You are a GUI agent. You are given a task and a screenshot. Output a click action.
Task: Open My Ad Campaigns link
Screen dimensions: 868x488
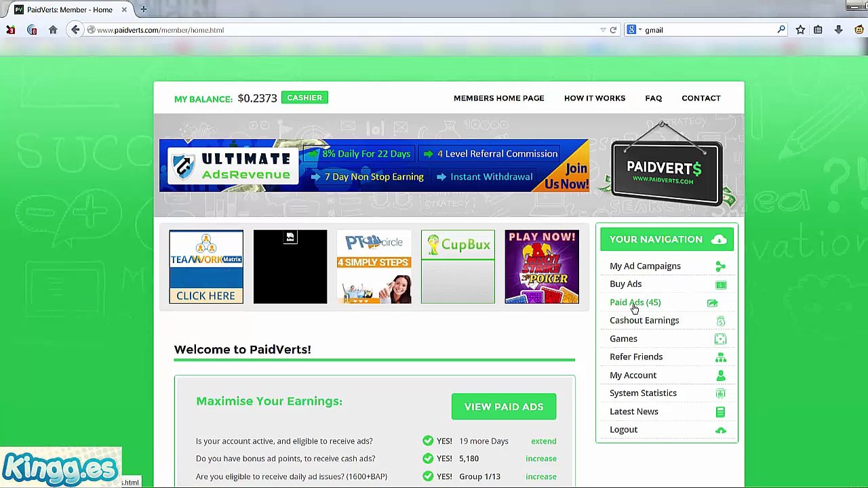click(x=645, y=266)
